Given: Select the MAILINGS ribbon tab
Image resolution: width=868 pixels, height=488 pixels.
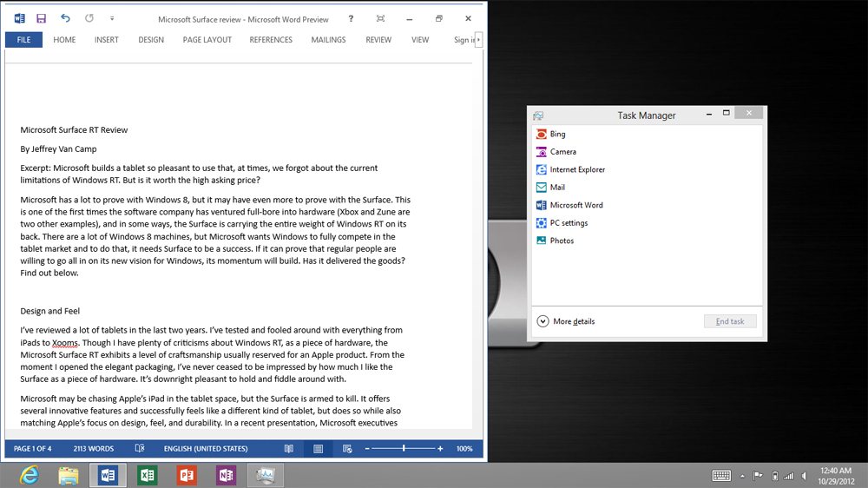Looking at the screenshot, I should tap(328, 40).
